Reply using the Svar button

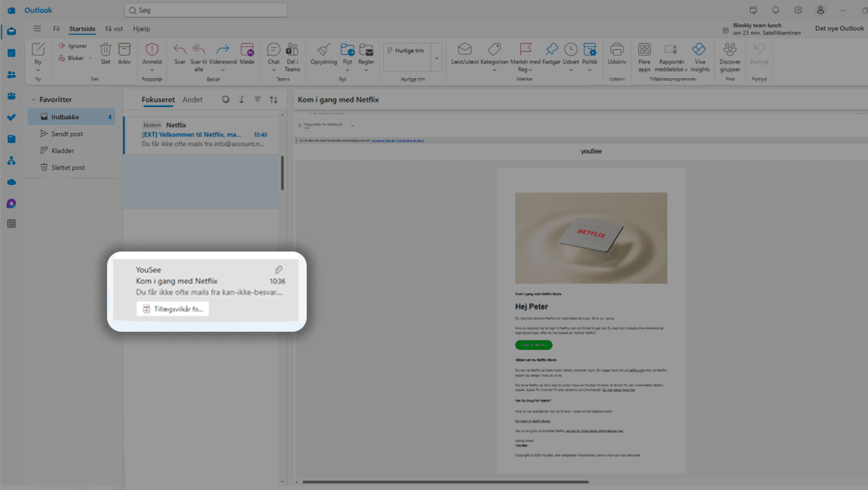(x=180, y=53)
